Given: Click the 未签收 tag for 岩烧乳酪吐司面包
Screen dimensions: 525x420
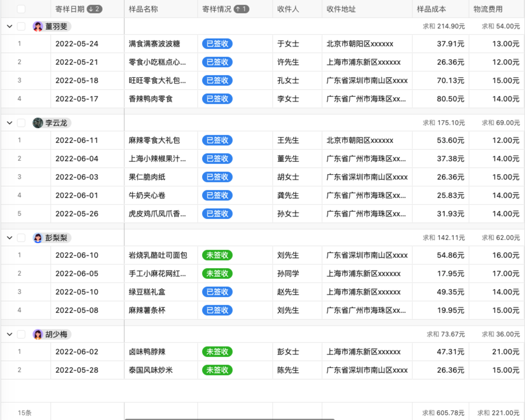Looking at the screenshot, I should [x=217, y=255].
